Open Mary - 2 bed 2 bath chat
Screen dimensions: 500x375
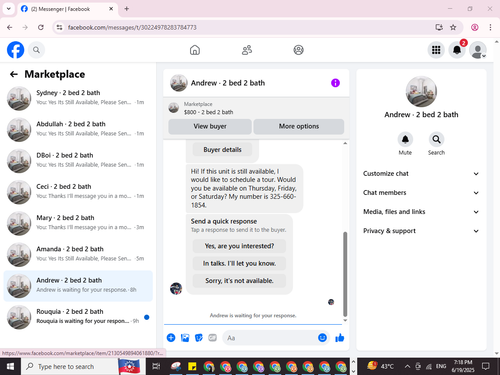(x=78, y=223)
